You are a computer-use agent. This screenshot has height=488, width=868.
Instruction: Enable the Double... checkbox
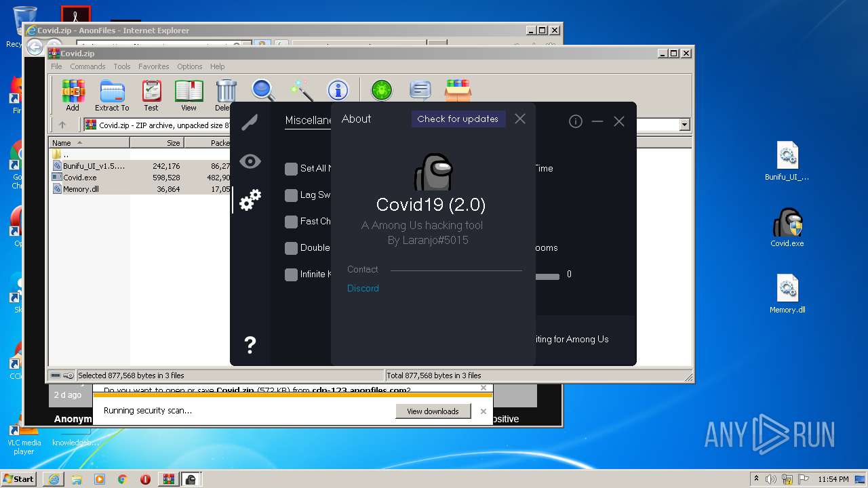292,248
